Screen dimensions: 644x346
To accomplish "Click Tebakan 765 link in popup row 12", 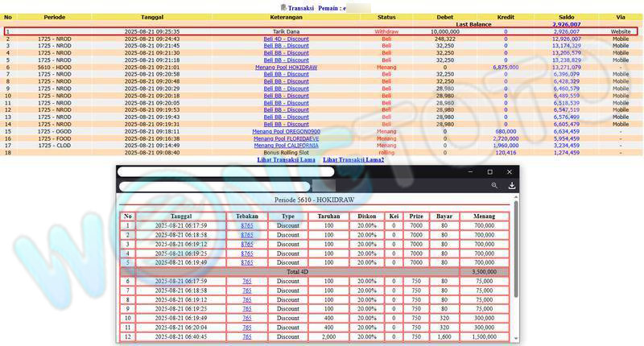I will click(247, 337).
